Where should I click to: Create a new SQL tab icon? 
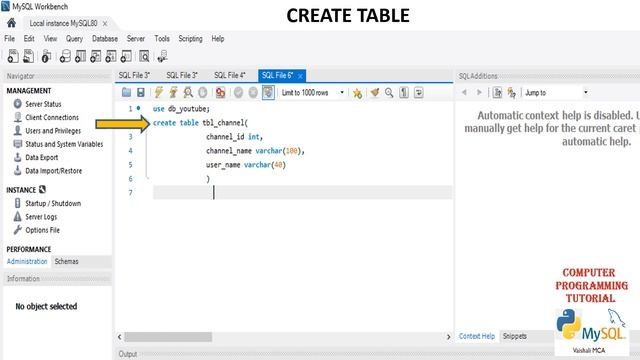click(13, 56)
